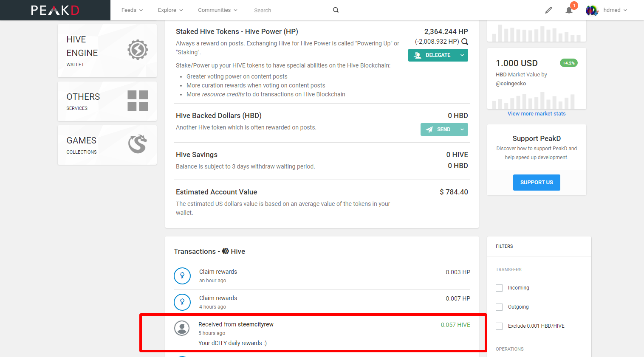Screen dimensions: 644x357
Task: Click the HBD market value chart
Action: pyautogui.click(x=533, y=101)
